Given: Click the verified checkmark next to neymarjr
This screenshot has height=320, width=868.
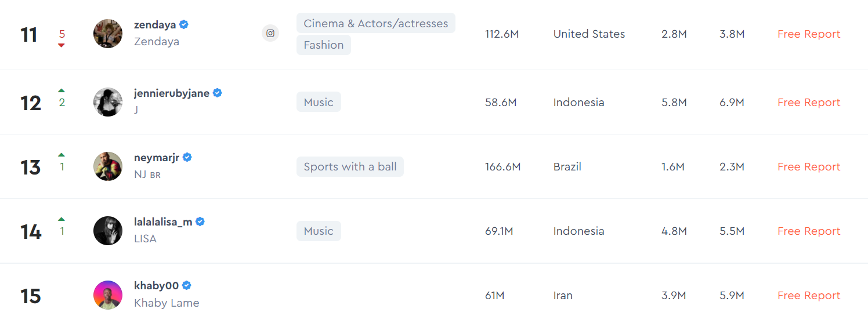Looking at the screenshot, I should [x=187, y=157].
